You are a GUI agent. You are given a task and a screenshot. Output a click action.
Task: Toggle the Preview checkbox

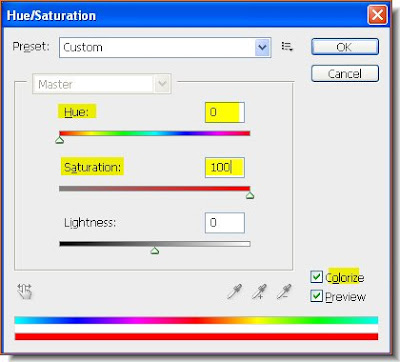click(x=316, y=296)
